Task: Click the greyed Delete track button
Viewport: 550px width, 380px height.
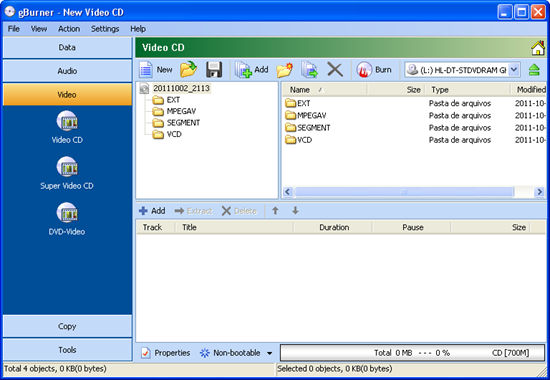Action: [239, 211]
